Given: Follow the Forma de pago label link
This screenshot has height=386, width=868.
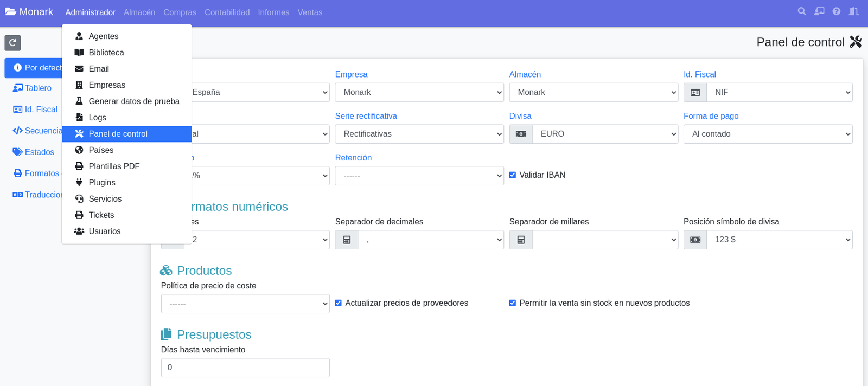Looking at the screenshot, I should tap(711, 116).
